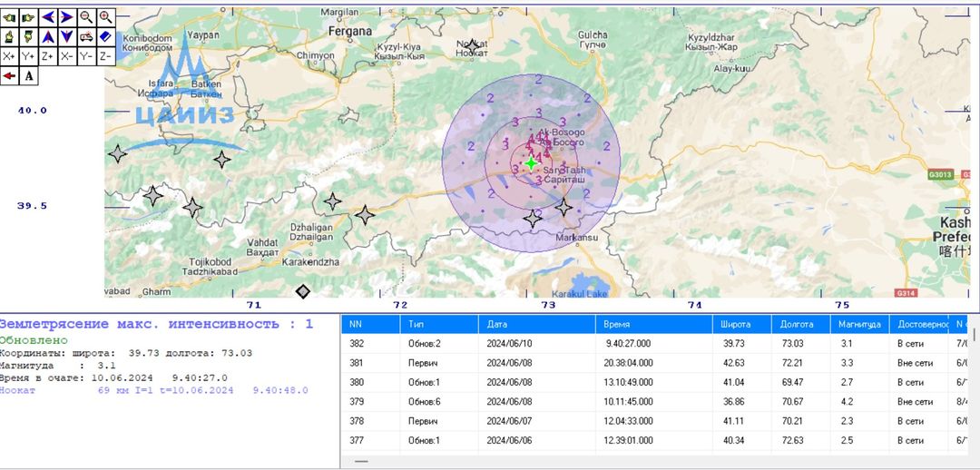Sort table by Дата column header
The image size is (980, 470).
click(537, 324)
